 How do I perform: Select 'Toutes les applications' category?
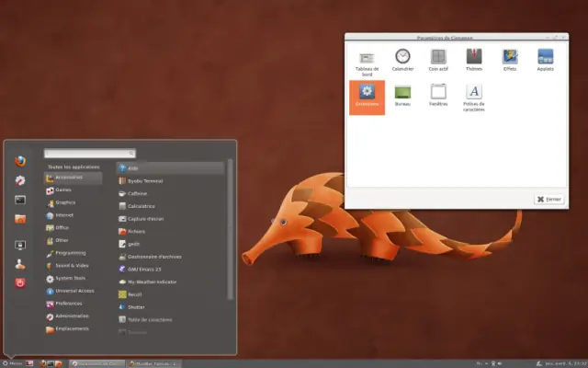click(73, 167)
